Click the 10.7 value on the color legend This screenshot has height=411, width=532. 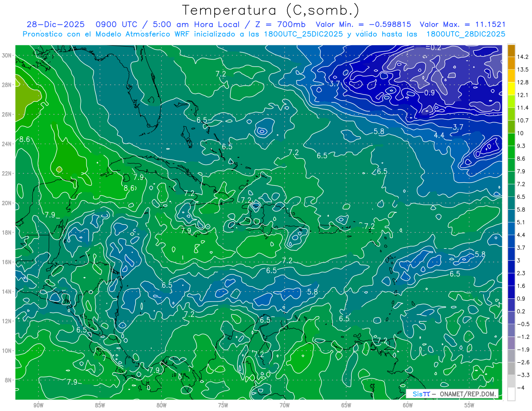coord(523,121)
